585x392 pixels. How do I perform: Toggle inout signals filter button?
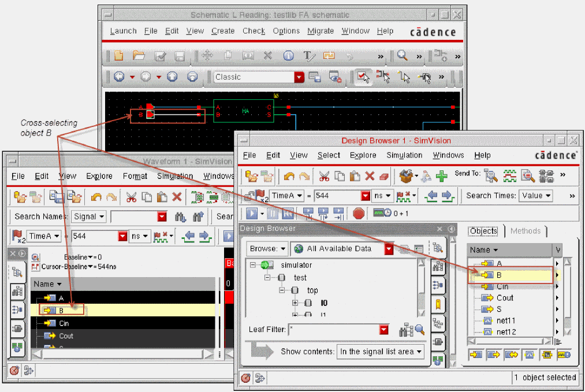point(511,354)
